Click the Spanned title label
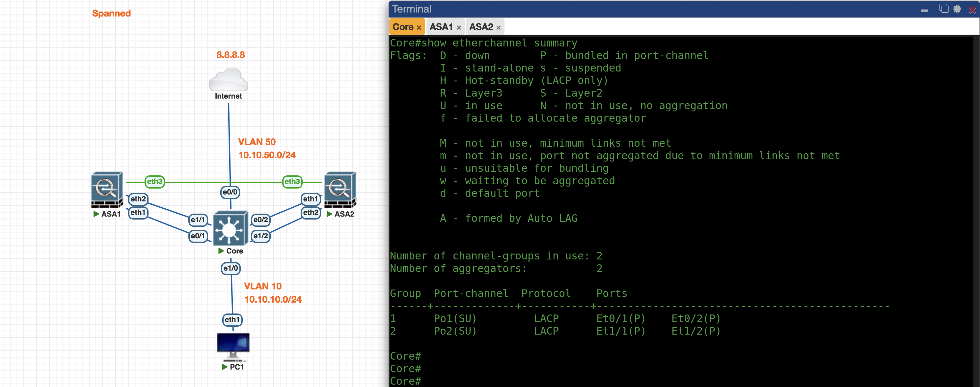The height and width of the screenshot is (387, 980). 111,13
